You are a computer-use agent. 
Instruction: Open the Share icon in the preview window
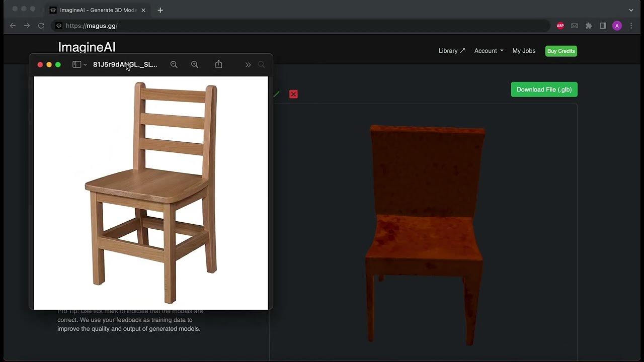[218, 64]
